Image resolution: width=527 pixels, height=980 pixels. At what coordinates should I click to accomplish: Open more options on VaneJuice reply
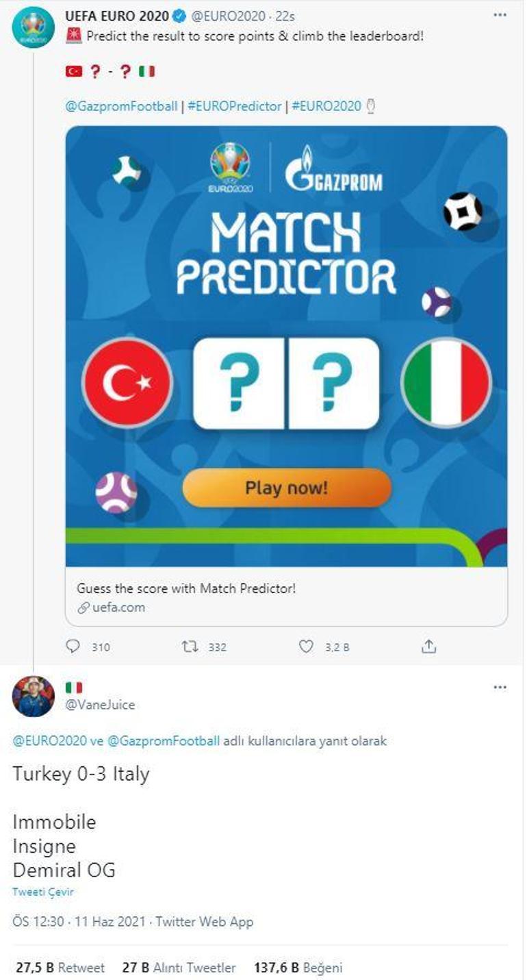tap(500, 687)
